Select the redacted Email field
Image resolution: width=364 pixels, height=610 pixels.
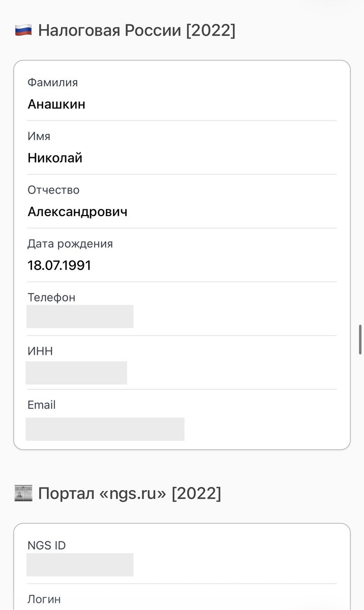tap(104, 429)
